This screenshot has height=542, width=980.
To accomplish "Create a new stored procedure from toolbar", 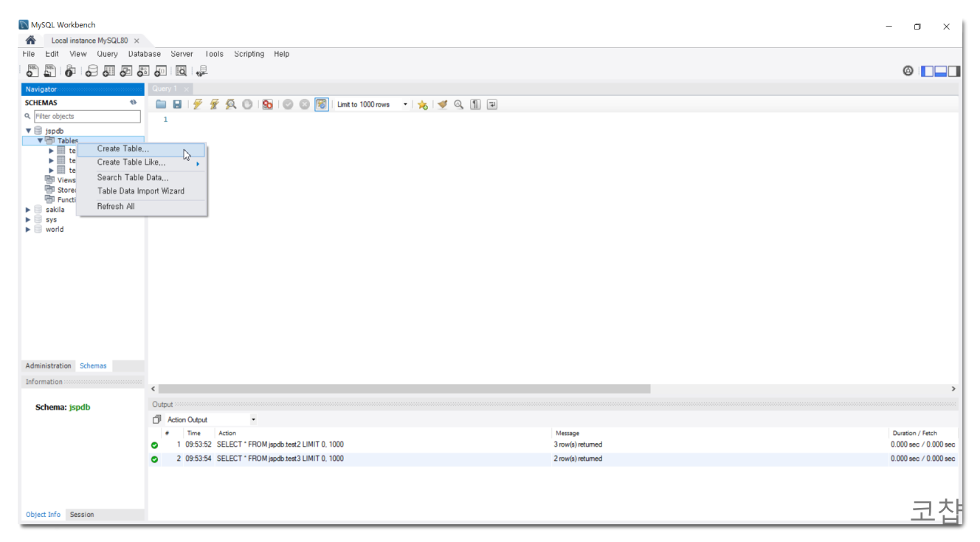I will click(143, 71).
